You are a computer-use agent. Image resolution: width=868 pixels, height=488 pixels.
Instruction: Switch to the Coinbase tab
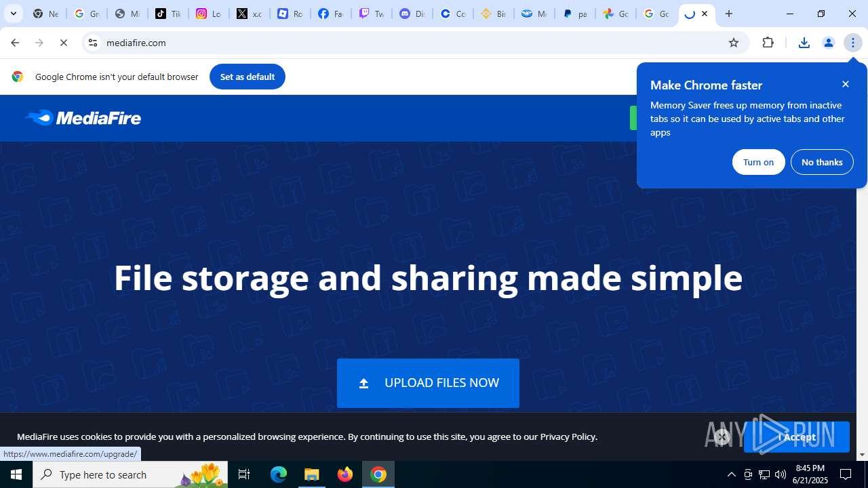tap(452, 14)
